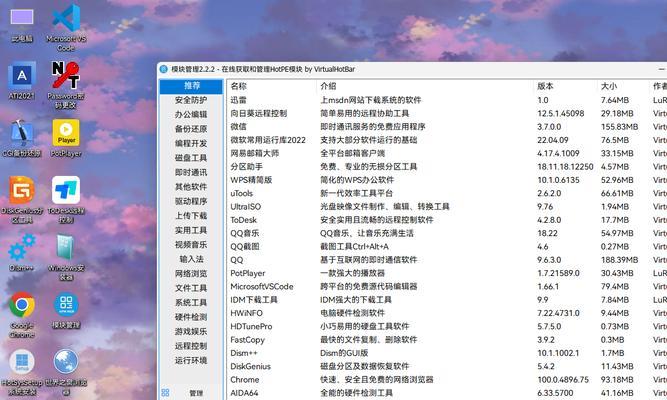The height and width of the screenshot is (400, 667).
Task: Click the 100.0.4896.75 version cell
Action: (x=563, y=380)
